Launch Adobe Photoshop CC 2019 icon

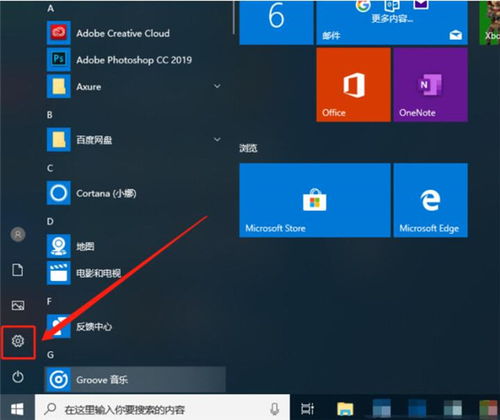pos(59,59)
